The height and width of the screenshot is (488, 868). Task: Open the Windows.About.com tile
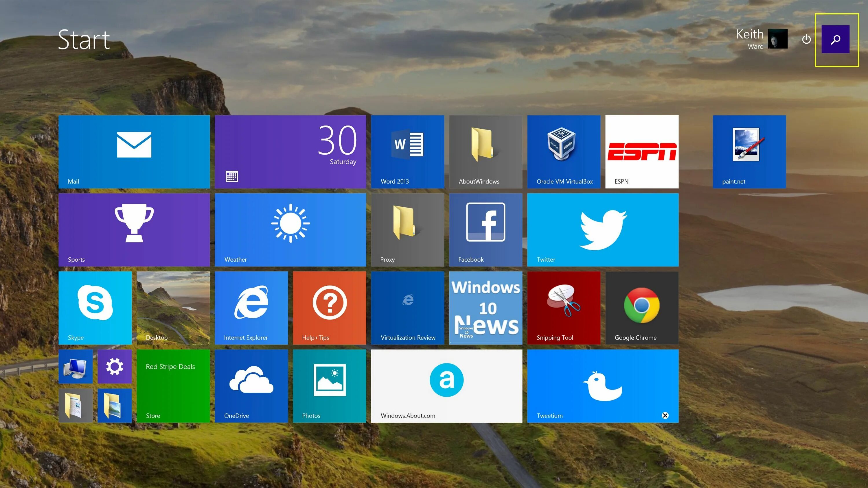(x=446, y=386)
